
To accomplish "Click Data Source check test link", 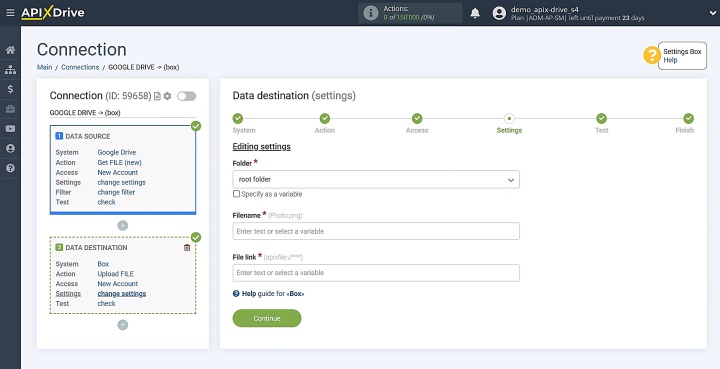I will (x=107, y=202).
